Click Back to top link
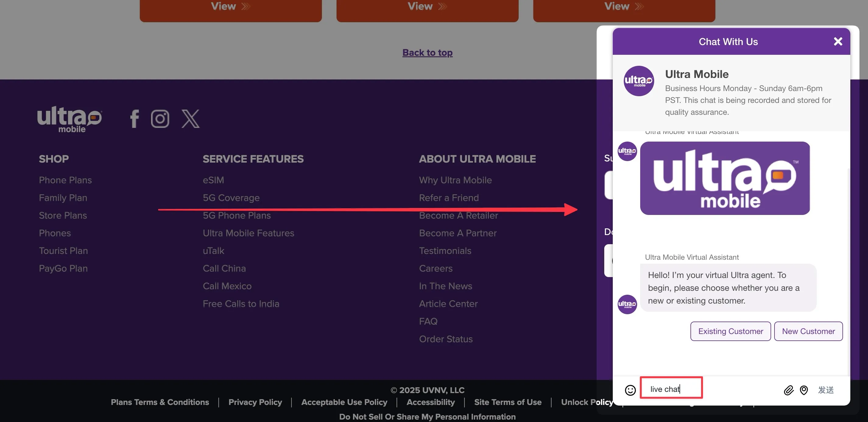 (427, 53)
